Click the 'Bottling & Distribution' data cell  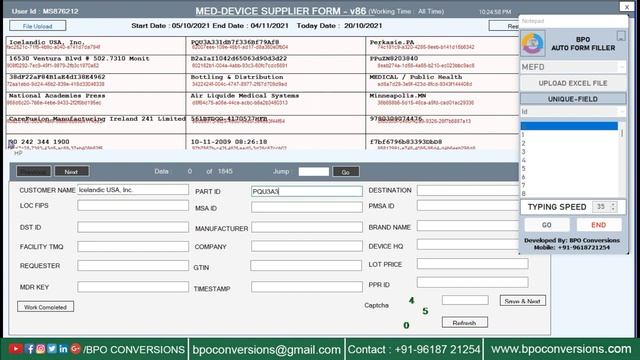276,82
